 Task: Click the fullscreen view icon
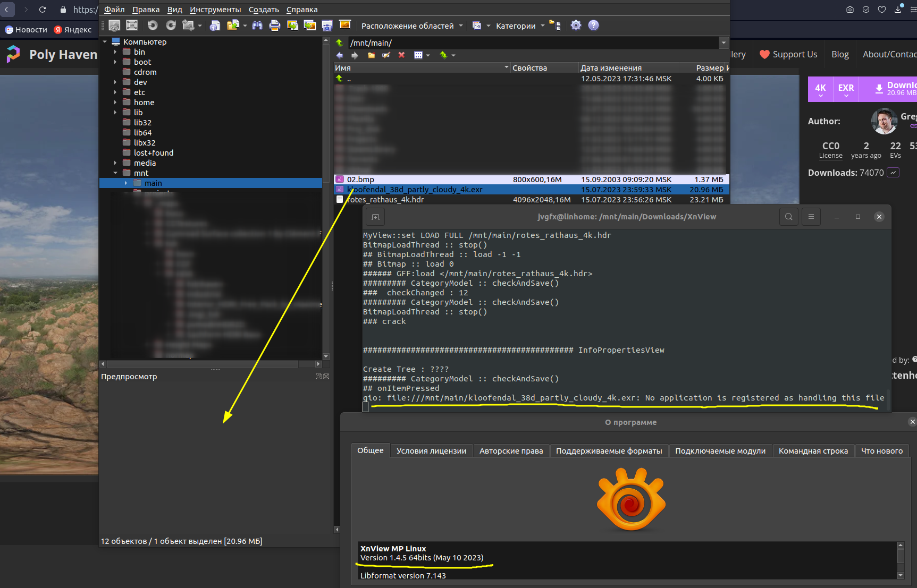coord(132,25)
